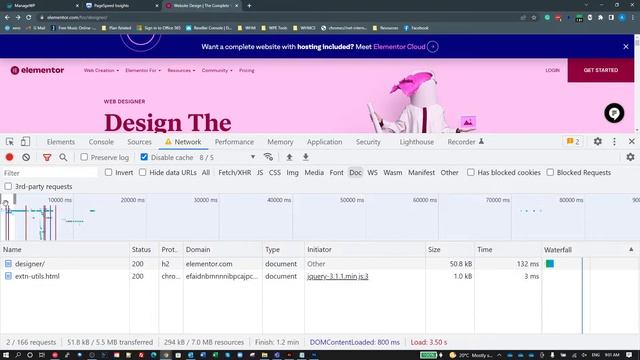Expand Elementor For menu

143,70
